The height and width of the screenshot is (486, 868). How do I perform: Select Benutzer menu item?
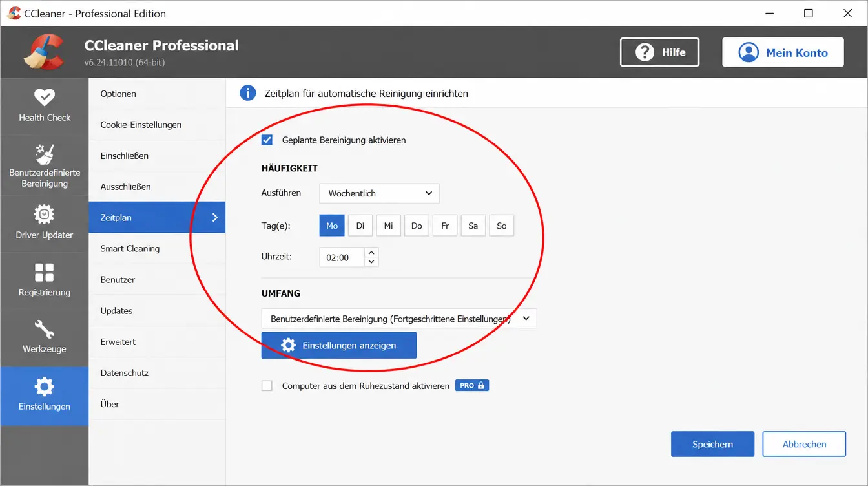pos(157,279)
